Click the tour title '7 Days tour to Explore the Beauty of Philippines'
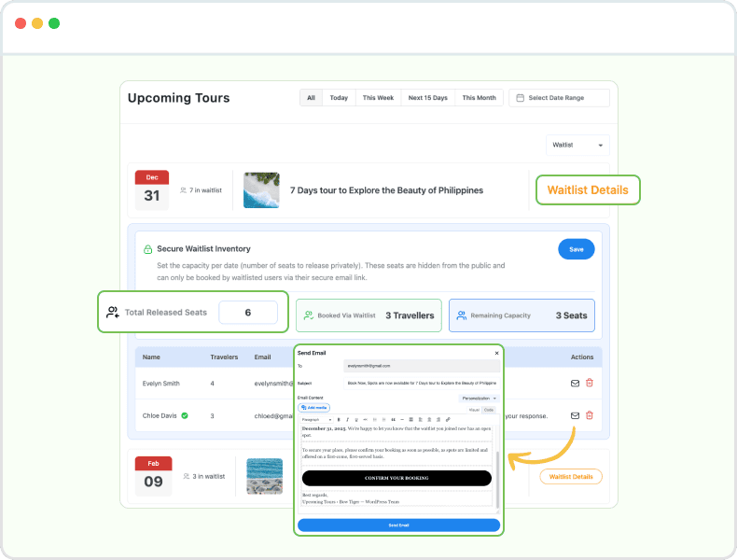The width and height of the screenshot is (737, 560). [x=386, y=190]
